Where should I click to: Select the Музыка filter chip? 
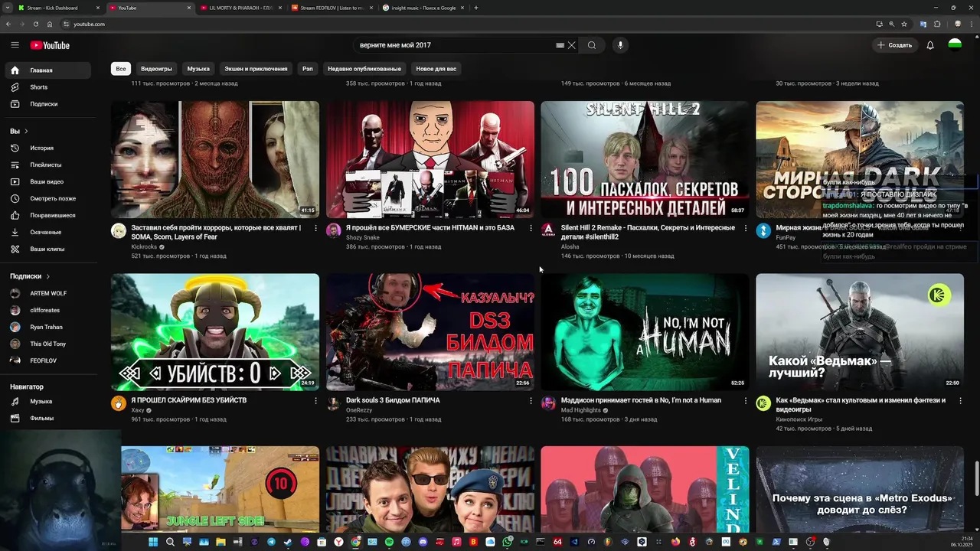point(198,69)
